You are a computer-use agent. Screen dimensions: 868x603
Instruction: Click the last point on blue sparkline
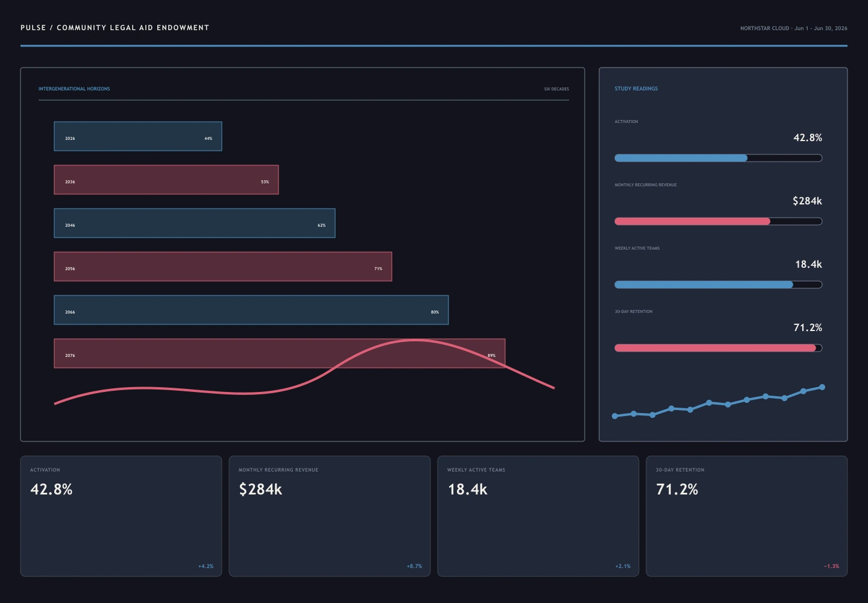click(x=822, y=387)
